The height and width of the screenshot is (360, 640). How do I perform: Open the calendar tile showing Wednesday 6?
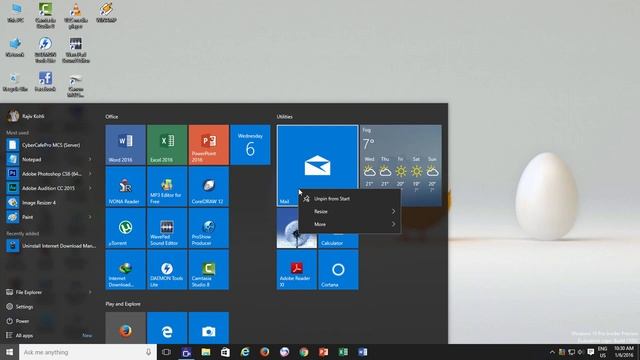(250, 145)
